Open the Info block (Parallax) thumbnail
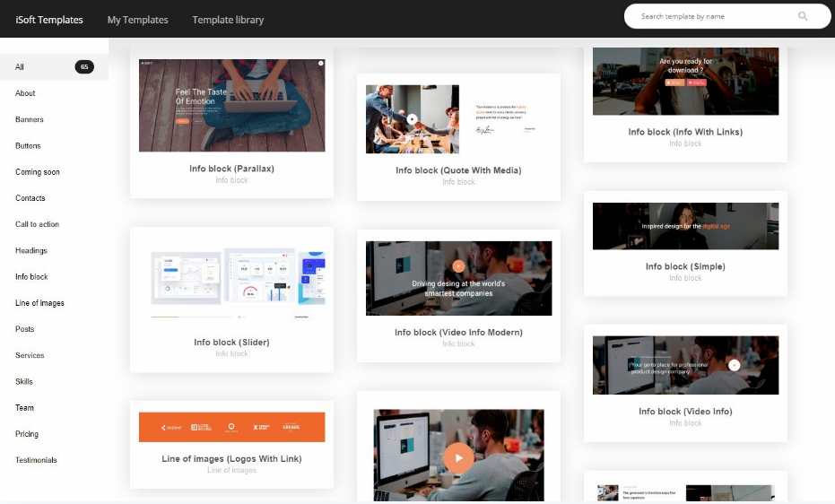The width and height of the screenshot is (835, 504). click(x=231, y=105)
